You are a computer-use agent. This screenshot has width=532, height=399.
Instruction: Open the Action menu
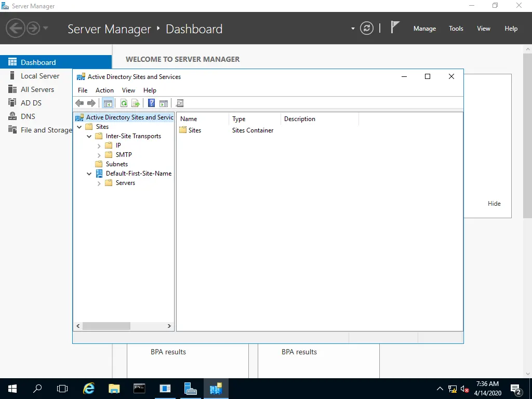[104, 90]
